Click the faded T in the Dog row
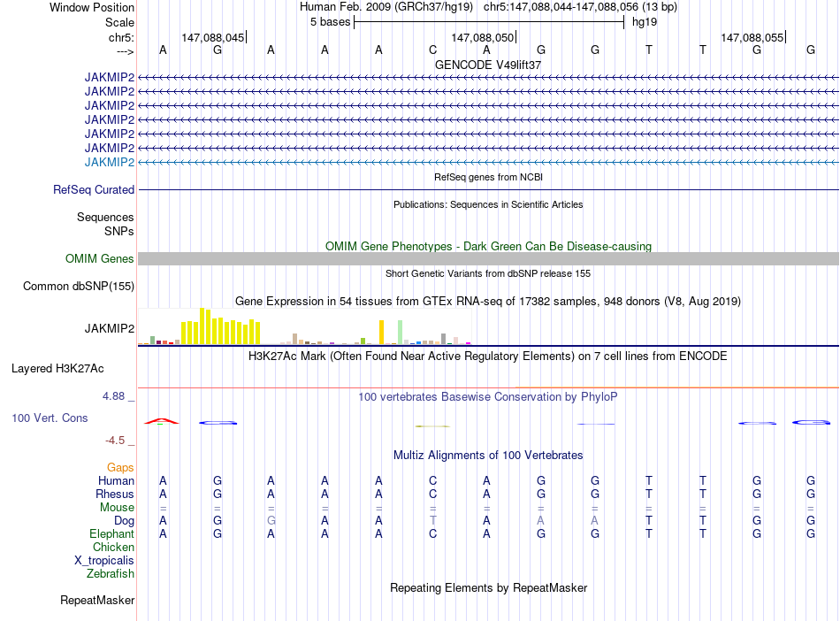Image resolution: width=840 pixels, height=621 pixels. pyautogui.click(x=433, y=520)
